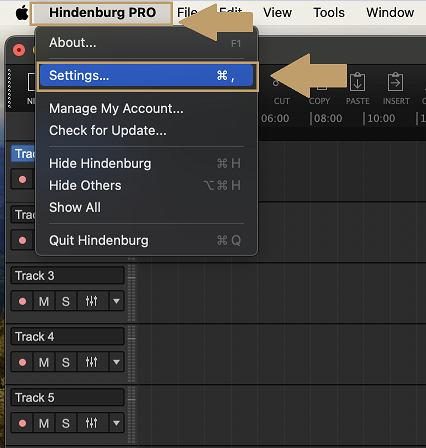Open the Track 5 effects mixer icon
426x448 pixels.
[92, 423]
